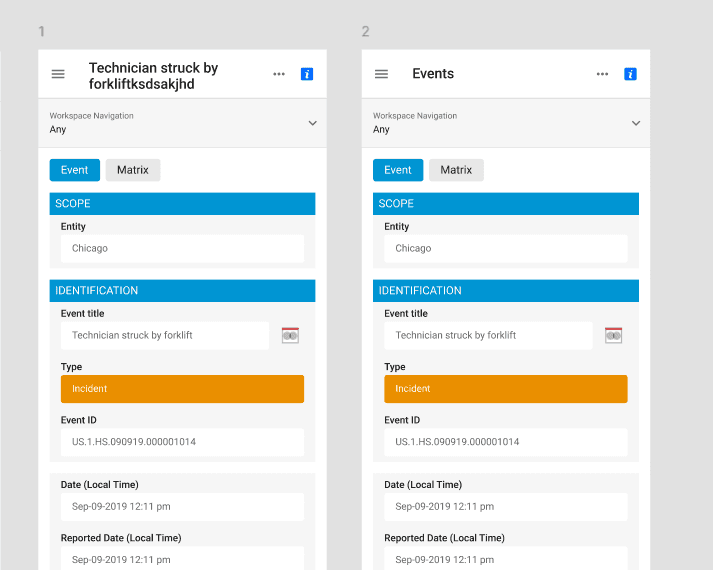Click translation icon beside Event title, screen 2
The height and width of the screenshot is (570, 713).
pos(613,335)
